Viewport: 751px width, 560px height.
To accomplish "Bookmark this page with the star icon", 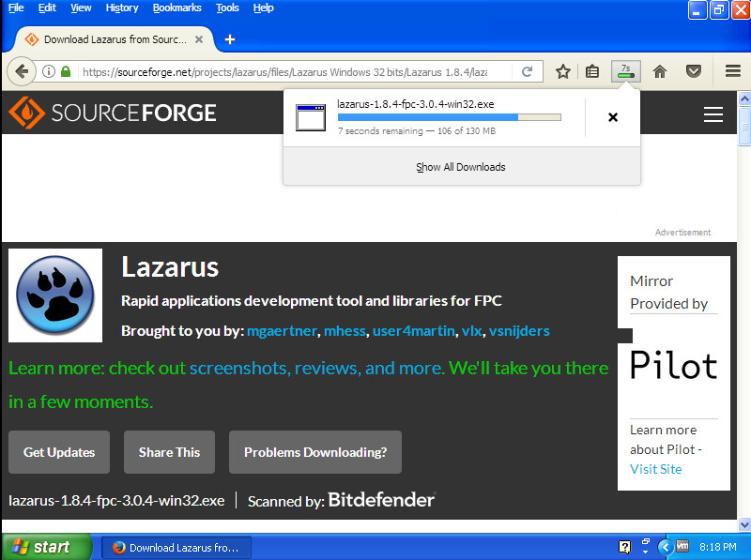I will pyautogui.click(x=562, y=72).
